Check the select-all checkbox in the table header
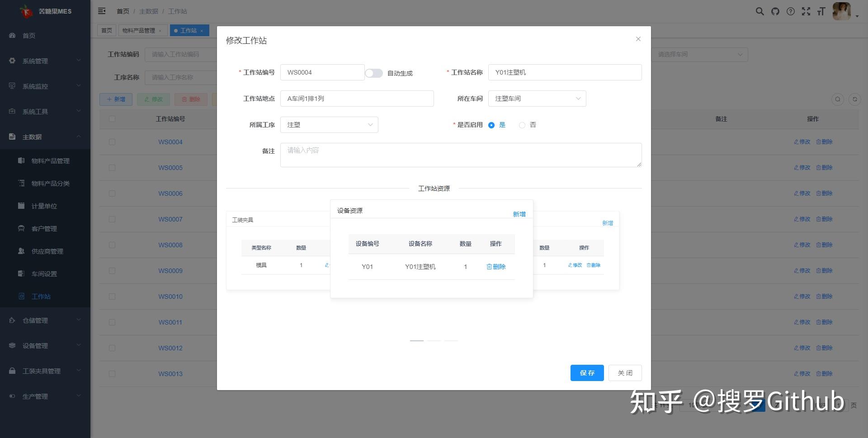Image resolution: width=868 pixels, height=438 pixels. coord(112,118)
